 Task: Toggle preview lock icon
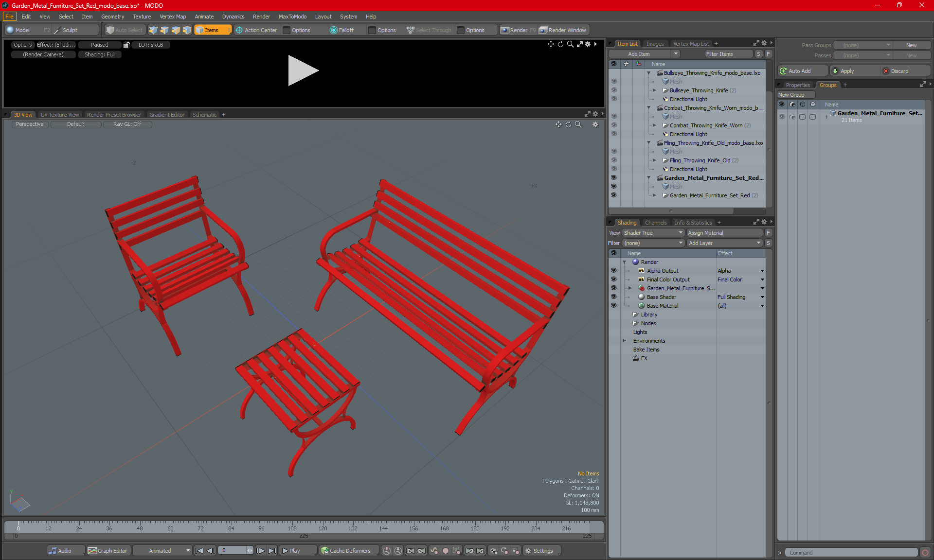[x=126, y=45]
